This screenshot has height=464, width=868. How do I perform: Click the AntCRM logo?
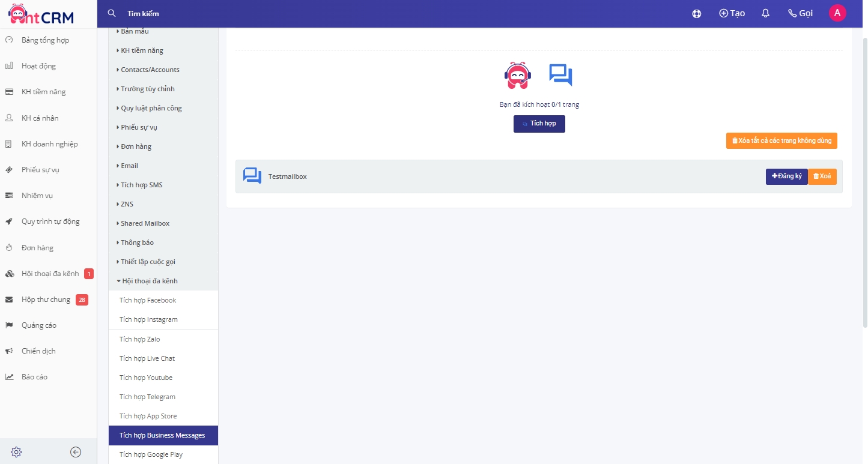[41, 14]
